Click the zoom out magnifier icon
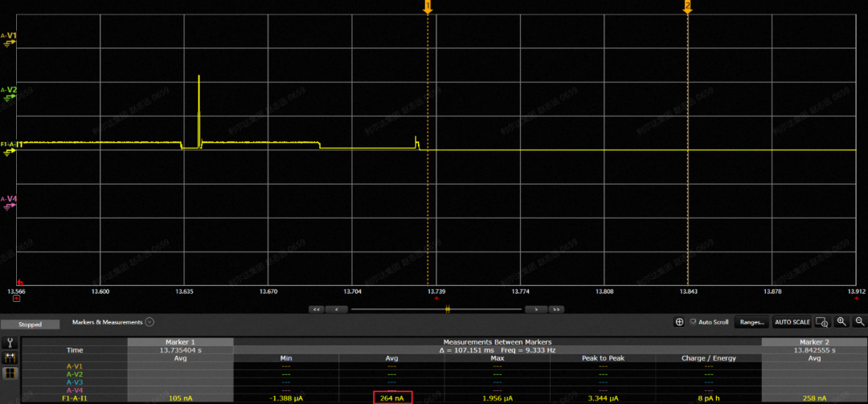 coord(860,321)
